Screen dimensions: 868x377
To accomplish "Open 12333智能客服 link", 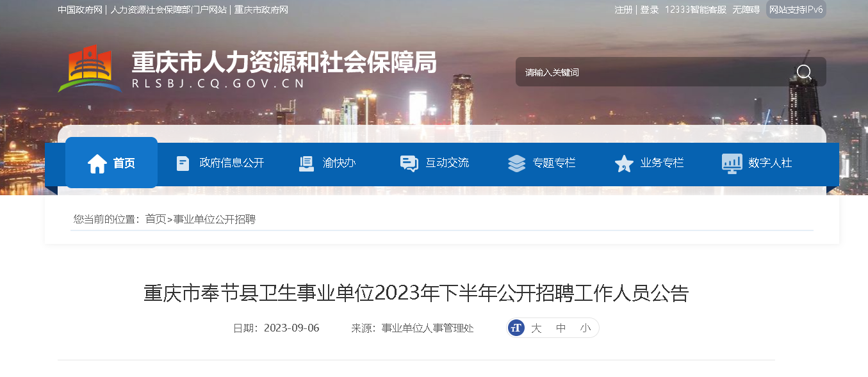I will (696, 10).
